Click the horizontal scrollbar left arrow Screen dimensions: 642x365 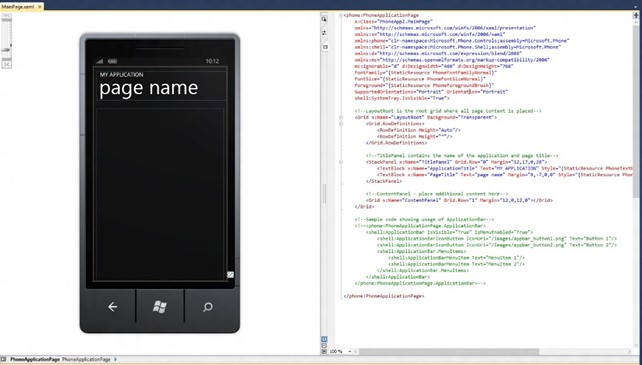356,351
